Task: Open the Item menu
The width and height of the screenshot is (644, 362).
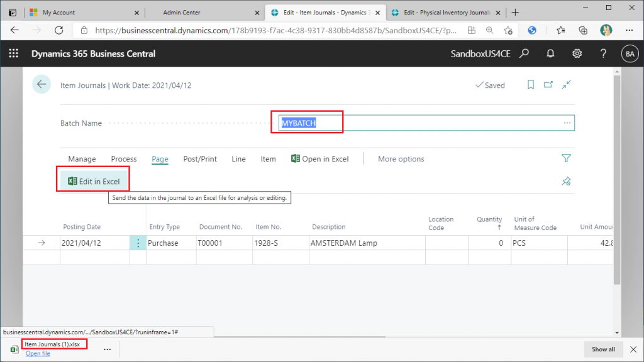Action: click(268, 159)
